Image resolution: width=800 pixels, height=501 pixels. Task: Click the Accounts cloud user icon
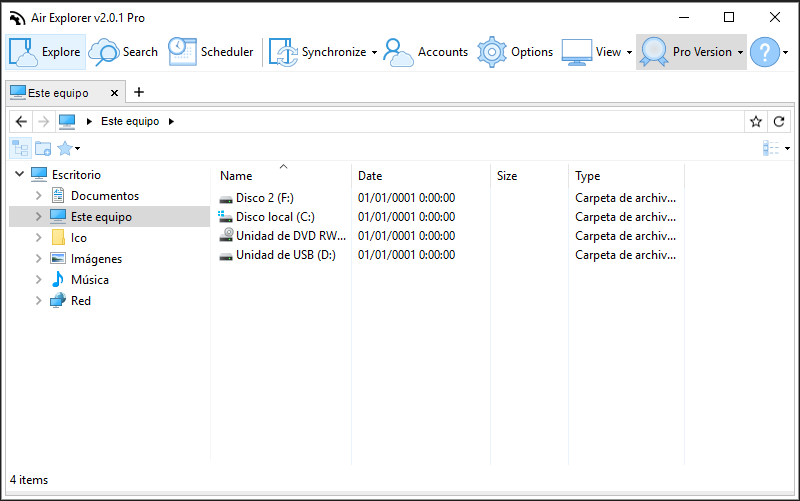coord(398,52)
